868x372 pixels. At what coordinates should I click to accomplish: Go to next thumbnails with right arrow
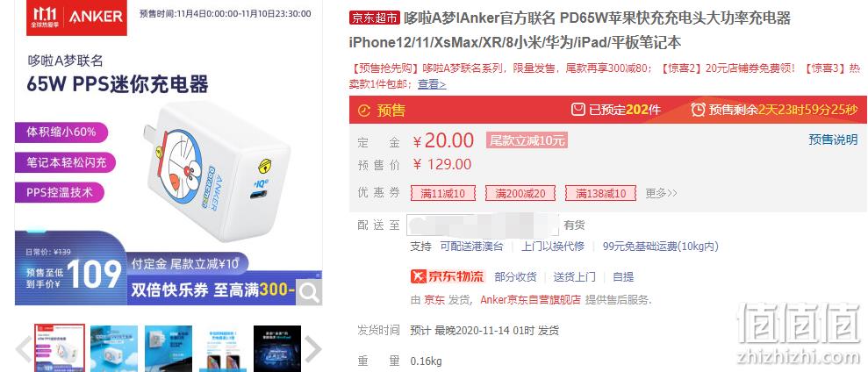click(x=313, y=348)
